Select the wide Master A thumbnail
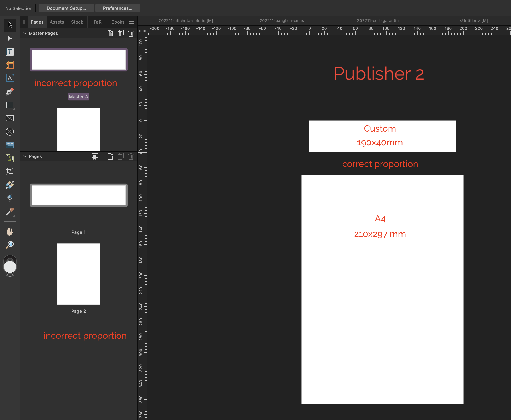This screenshot has height=420, width=511. coord(79,60)
